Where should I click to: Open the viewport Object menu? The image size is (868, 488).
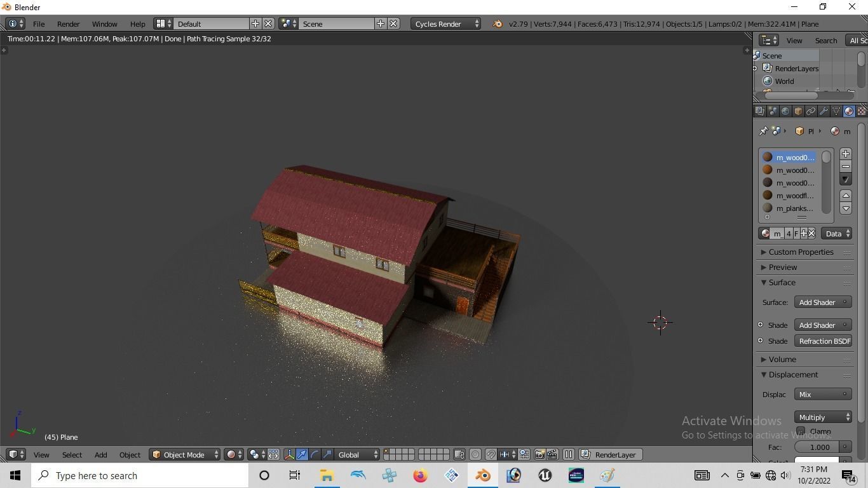(130, 454)
